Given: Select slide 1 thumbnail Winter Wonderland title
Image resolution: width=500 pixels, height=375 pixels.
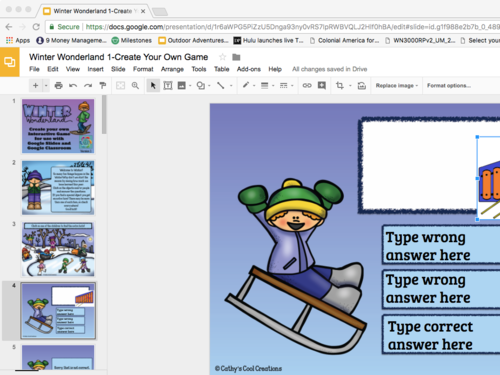Looking at the screenshot, I should click(x=58, y=126).
